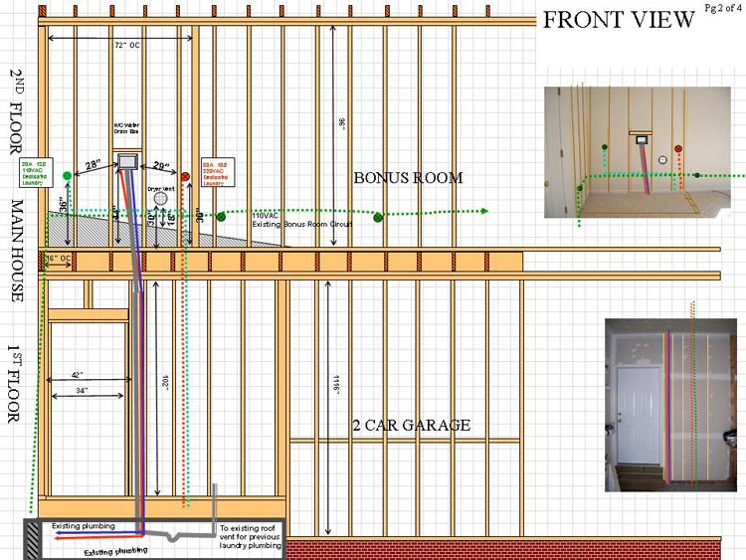
Task: Select the BONUS ROOM label
Action: 408,179
